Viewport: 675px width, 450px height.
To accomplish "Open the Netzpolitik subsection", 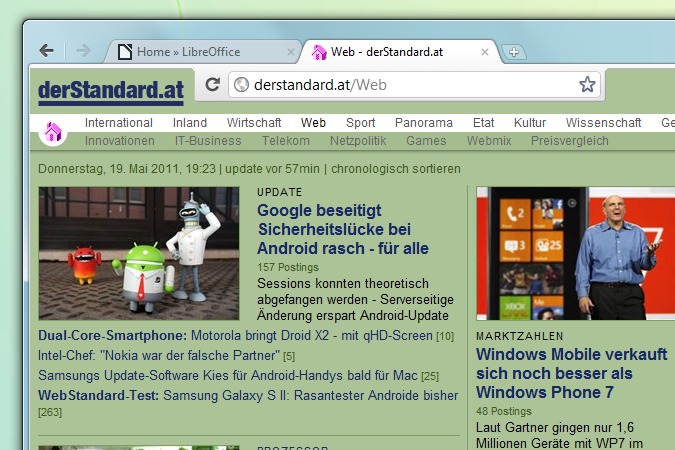I will pos(358,141).
